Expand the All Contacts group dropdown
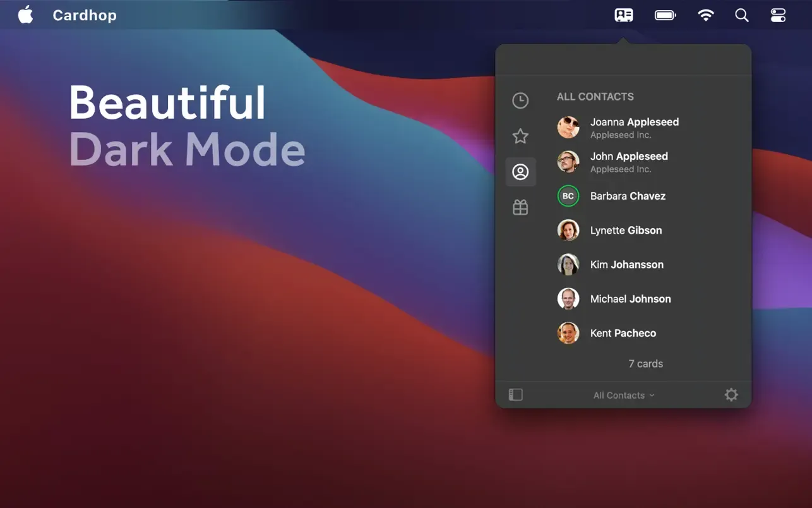 coord(624,395)
